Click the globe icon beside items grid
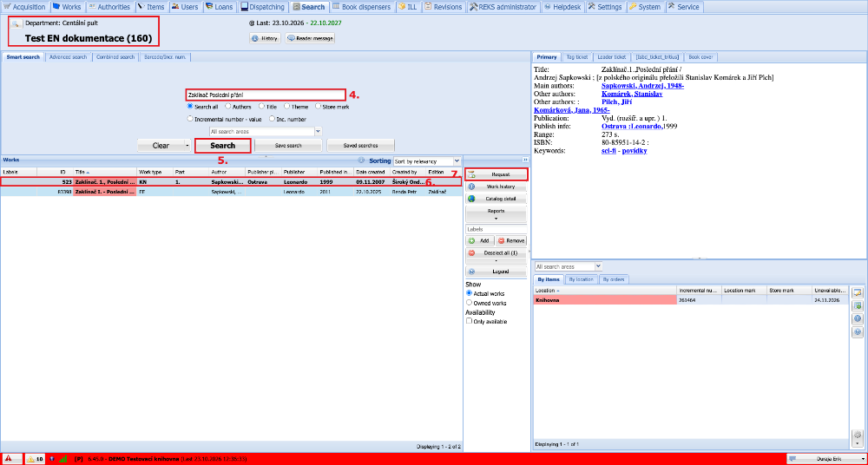 tap(858, 332)
